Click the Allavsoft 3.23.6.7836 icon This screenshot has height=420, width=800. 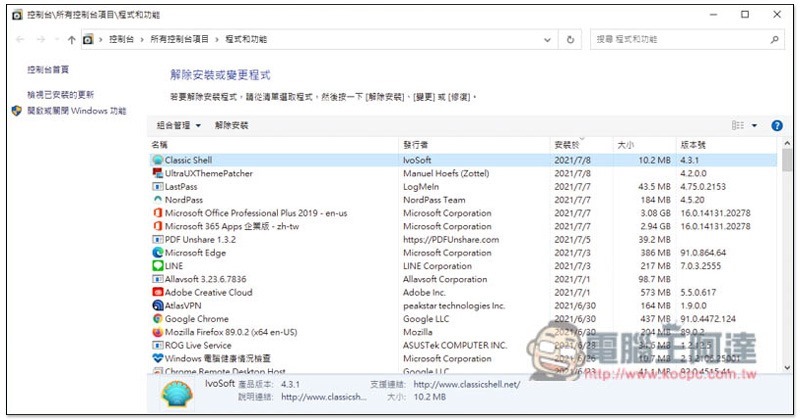click(x=158, y=280)
